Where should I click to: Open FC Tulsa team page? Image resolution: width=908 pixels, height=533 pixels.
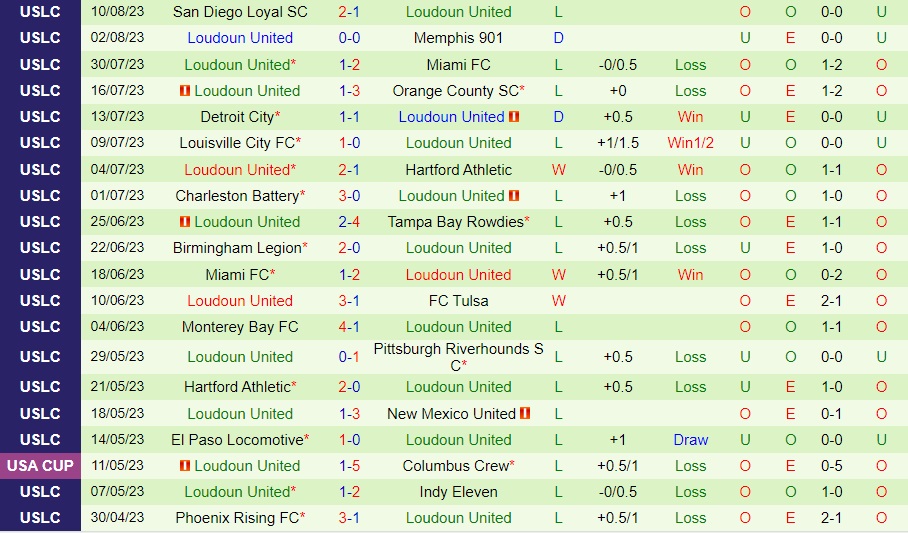(x=458, y=301)
